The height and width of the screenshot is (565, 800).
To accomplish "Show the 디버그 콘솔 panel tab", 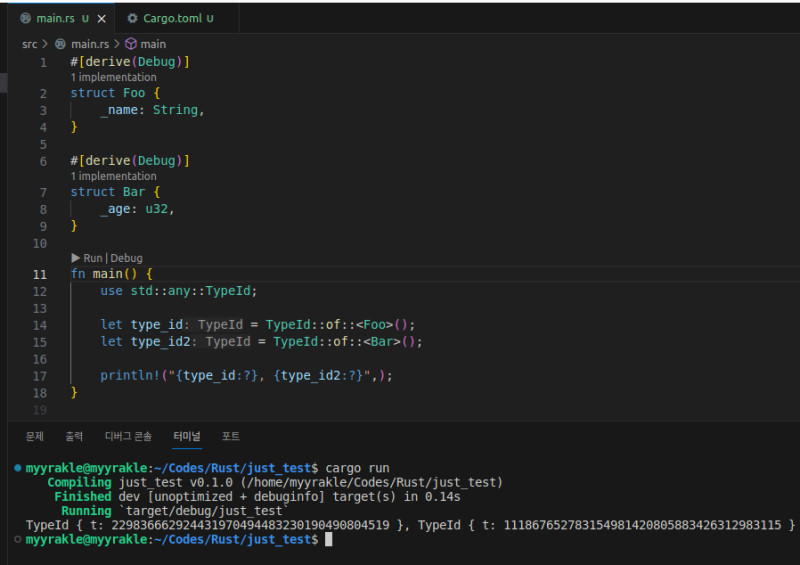I will coord(128,436).
